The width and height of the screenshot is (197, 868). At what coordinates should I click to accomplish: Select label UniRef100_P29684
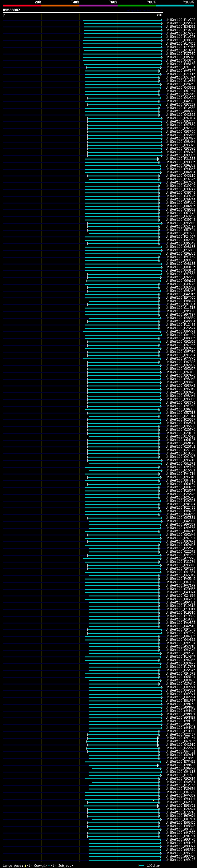[180, 789]
